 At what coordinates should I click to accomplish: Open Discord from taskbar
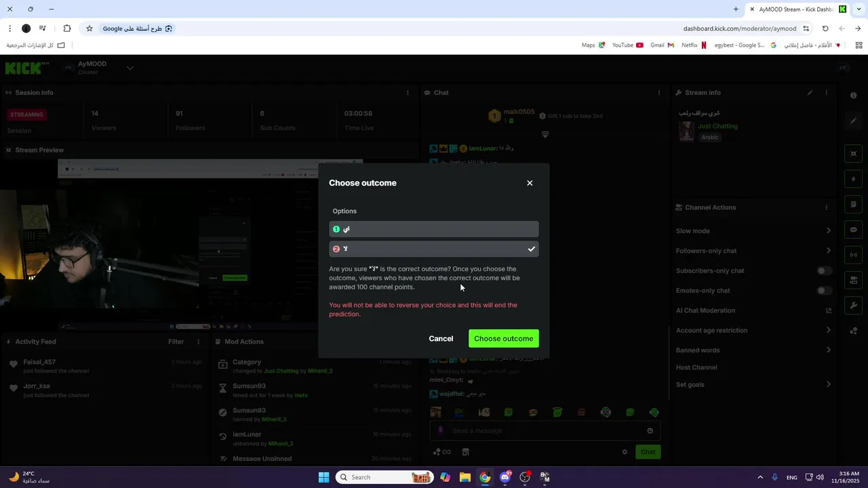(505, 477)
